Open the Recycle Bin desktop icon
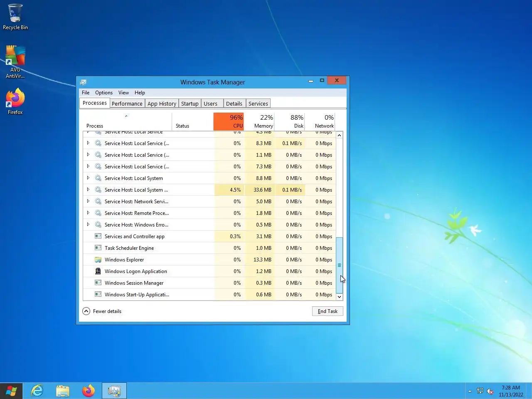Viewport: 532px width, 399px height. 15,17
